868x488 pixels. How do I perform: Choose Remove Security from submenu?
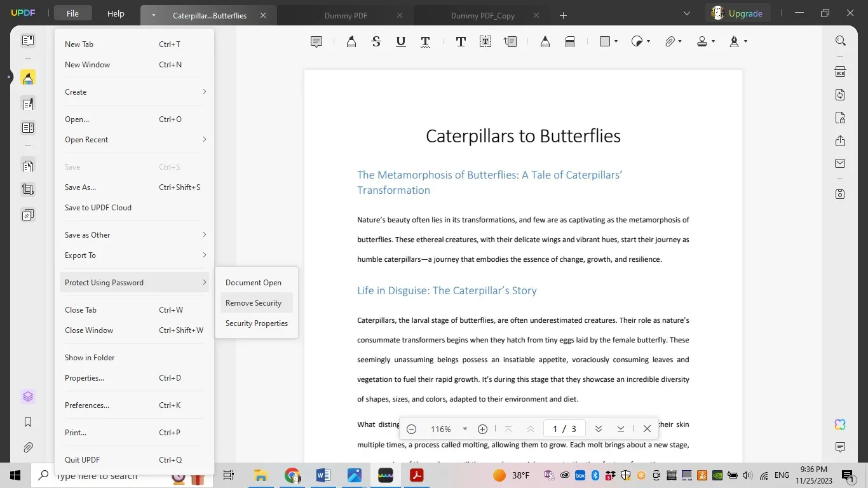[254, 303]
